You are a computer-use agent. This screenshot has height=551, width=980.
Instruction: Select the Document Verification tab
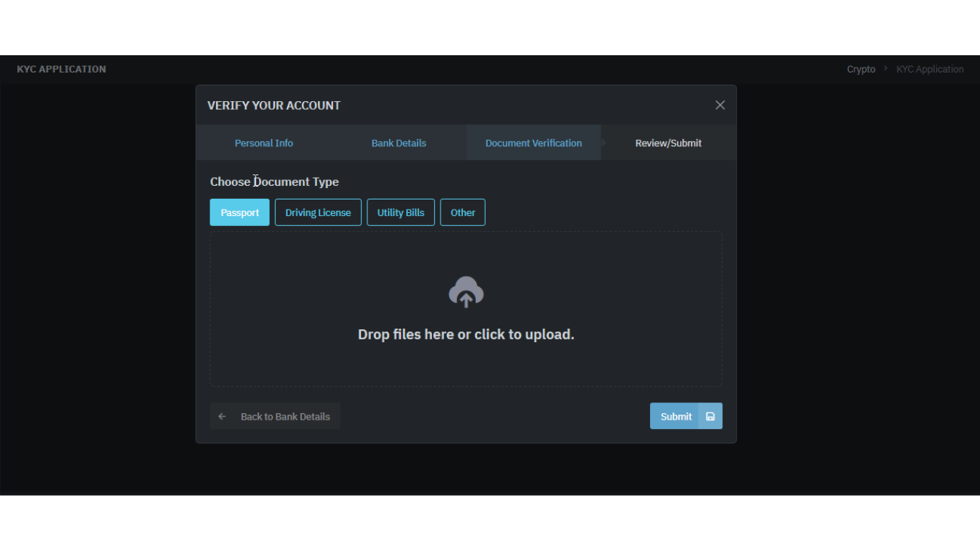(533, 143)
